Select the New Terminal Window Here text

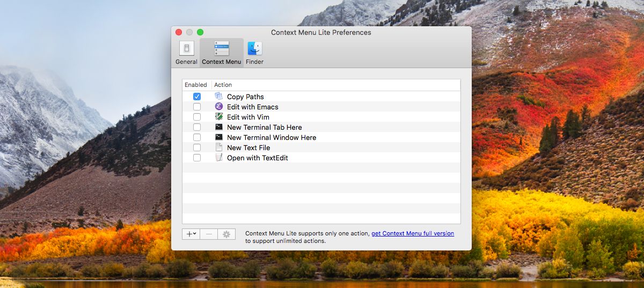click(x=272, y=138)
